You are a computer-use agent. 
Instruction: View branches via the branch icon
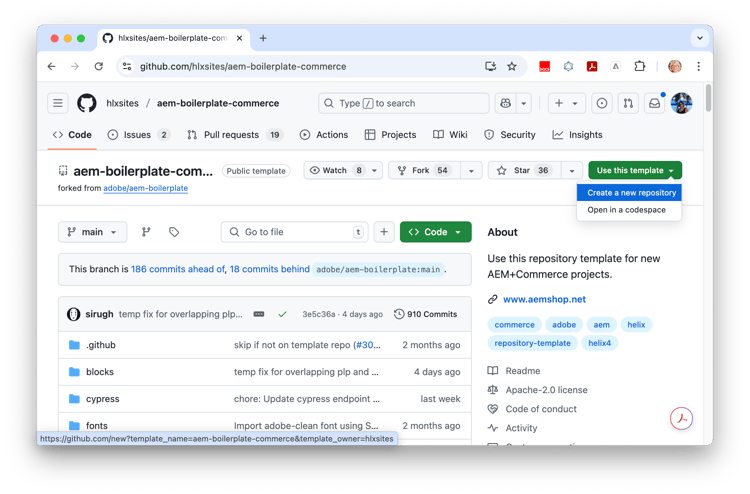(146, 232)
